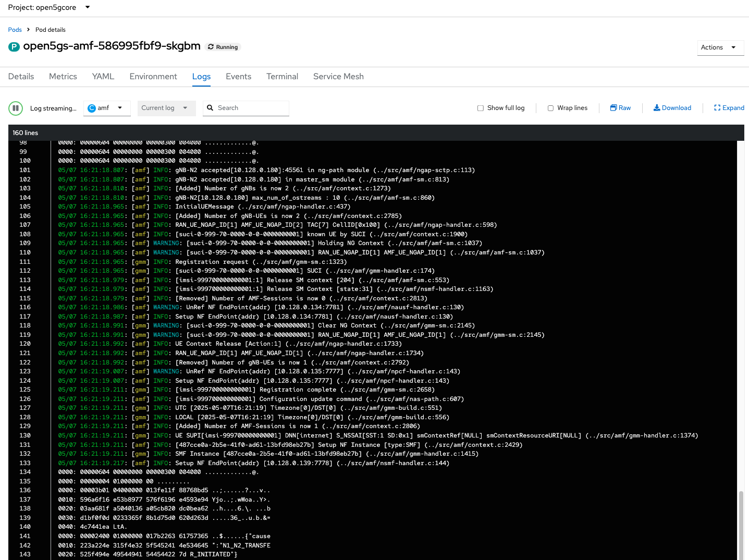Click the amf container icon
Image resolution: width=749 pixels, height=560 pixels.
92,108
